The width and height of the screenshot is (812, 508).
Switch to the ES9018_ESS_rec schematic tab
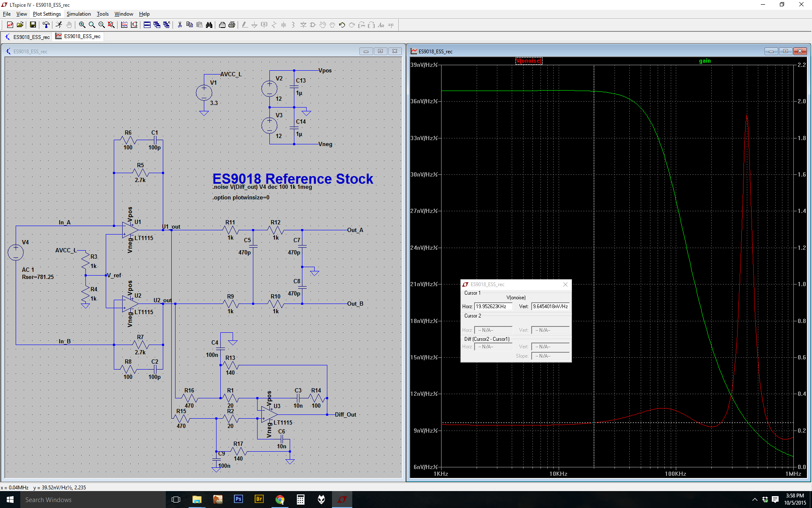[x=27, y=37]
